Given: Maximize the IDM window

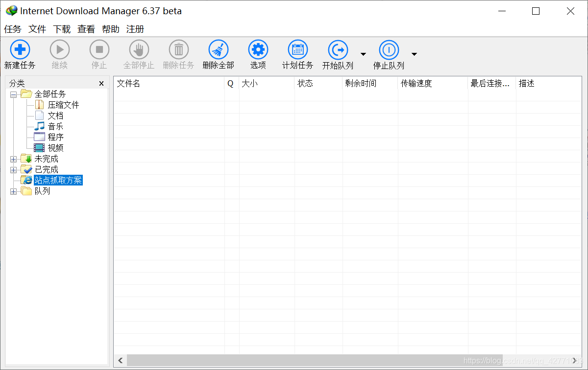Looking at the screenshot, I should tap(536, 11).
